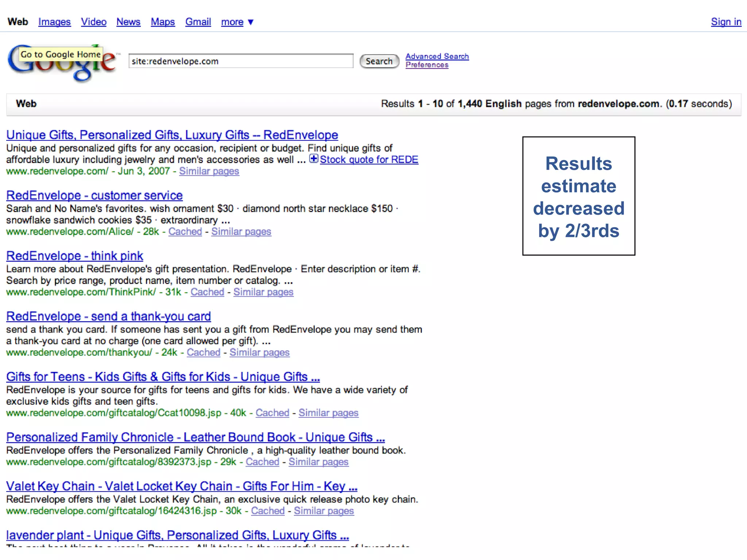Open Valet Key Chain result title

click(x=182, y=486)
